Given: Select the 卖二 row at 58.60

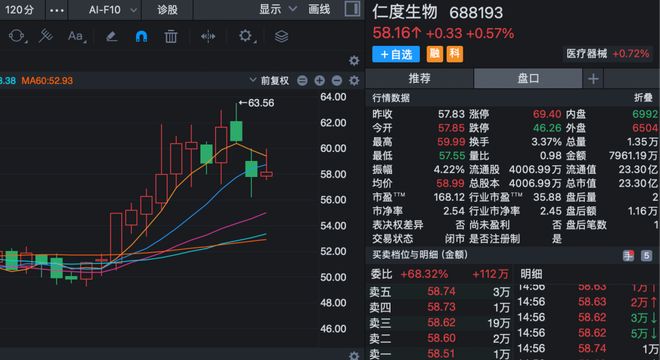Looking at the screenshot, I should point(440,338).
